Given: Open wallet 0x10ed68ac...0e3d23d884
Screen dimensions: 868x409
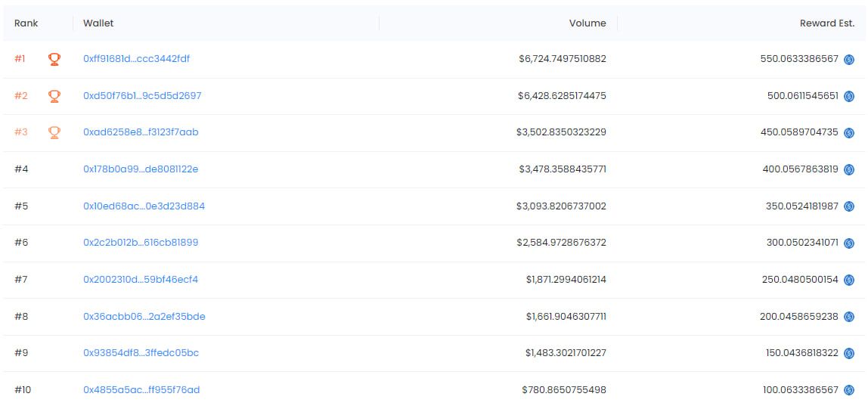Looking at the screenshot, I should (144, 206).
